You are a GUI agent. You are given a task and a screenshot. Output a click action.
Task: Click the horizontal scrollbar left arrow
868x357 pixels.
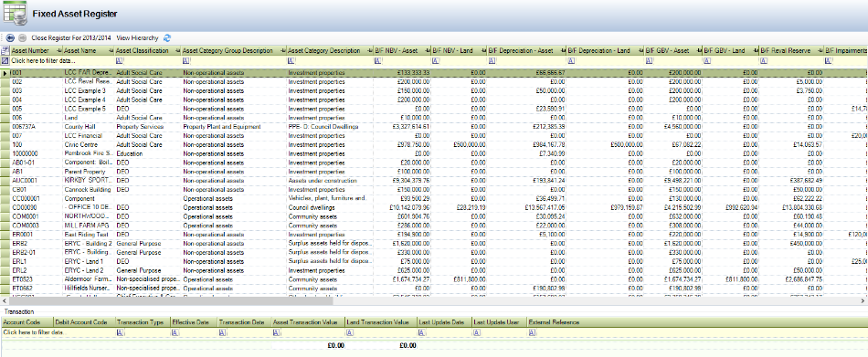tap(5, 301)
